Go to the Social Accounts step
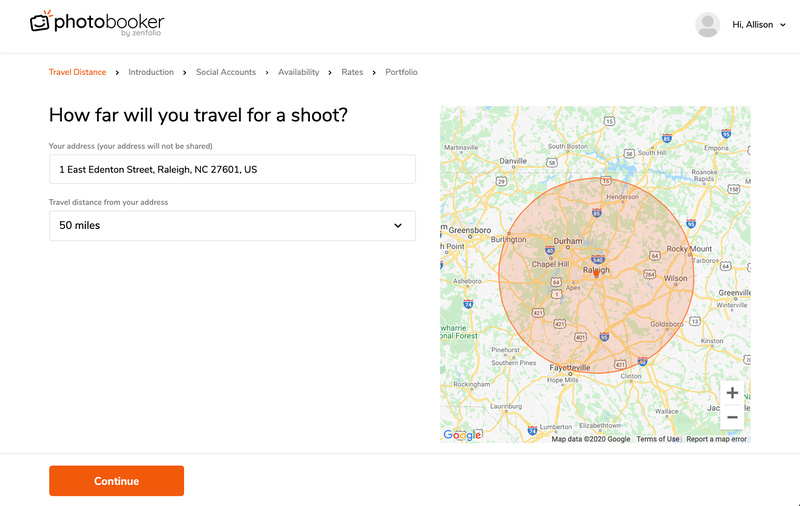The height and width of the screenshot is (506, 800). [x=226, y=72]
